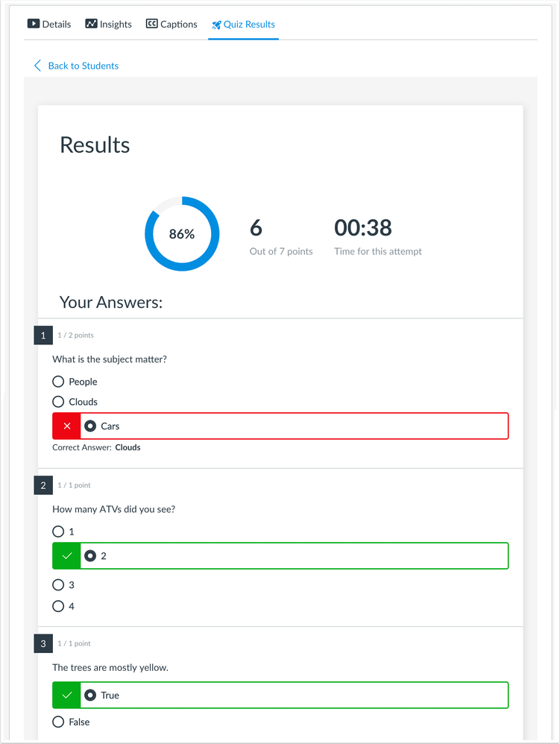Select the Cars radio button
Viewport: 560px width, 744px height.
[x=91, y=426]
